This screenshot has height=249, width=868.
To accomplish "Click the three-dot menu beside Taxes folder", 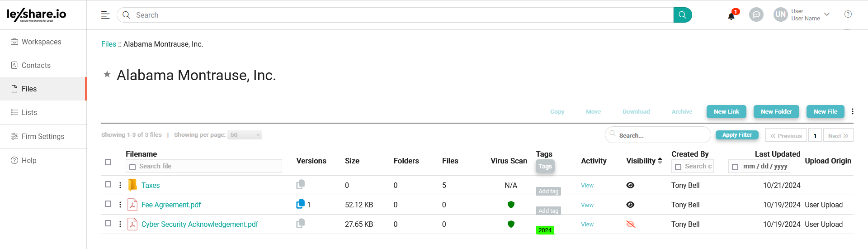I will pyautogui.click(x=120, y=185).
